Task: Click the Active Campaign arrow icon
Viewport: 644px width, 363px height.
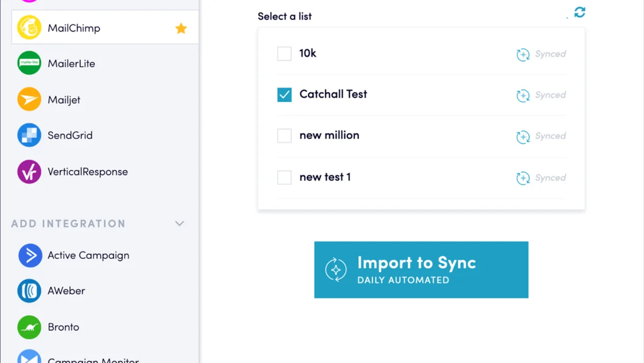Action: tap(30, 256)
